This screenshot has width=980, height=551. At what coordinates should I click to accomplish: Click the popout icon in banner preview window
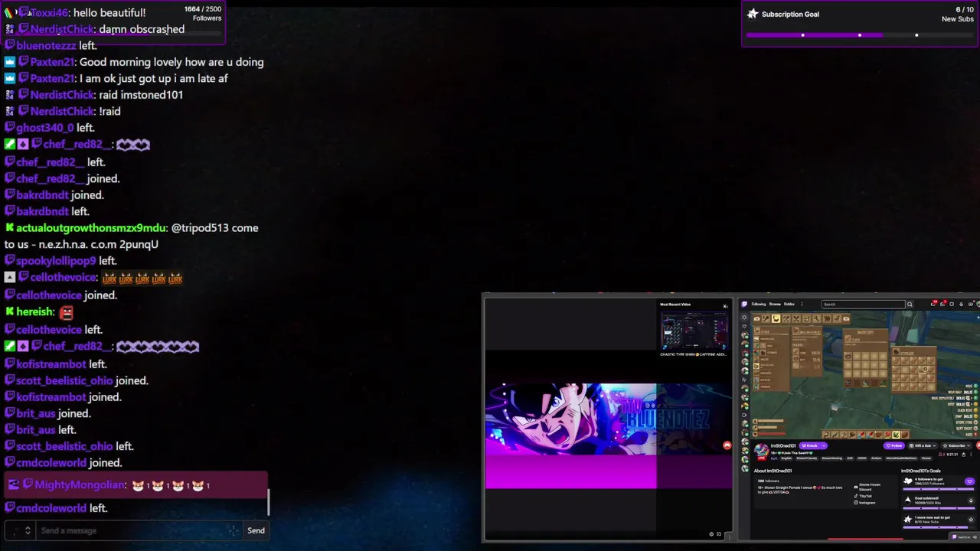pos(719,533)
